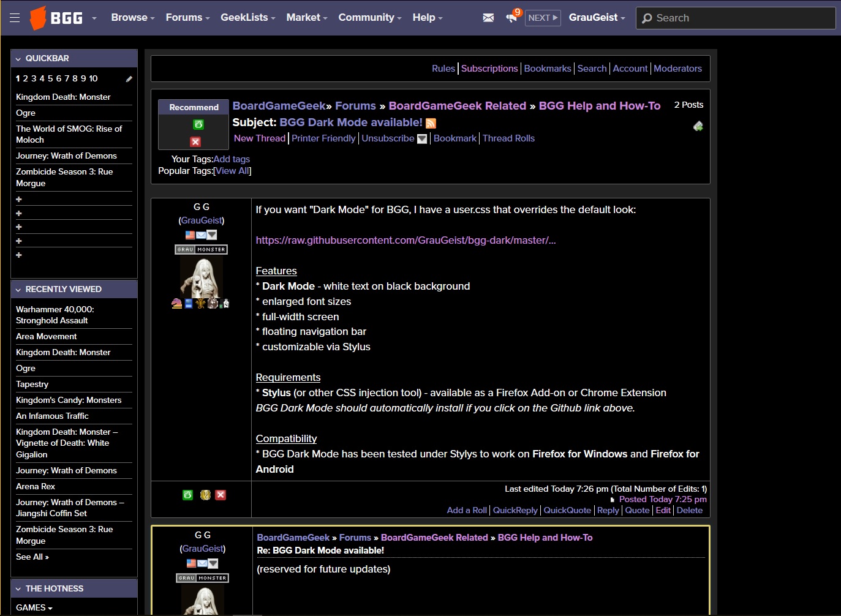This screenshot has height=616, width=841.
Task: Click the envelope icon under GrauGeist's name
Action: tap(200, 235)
